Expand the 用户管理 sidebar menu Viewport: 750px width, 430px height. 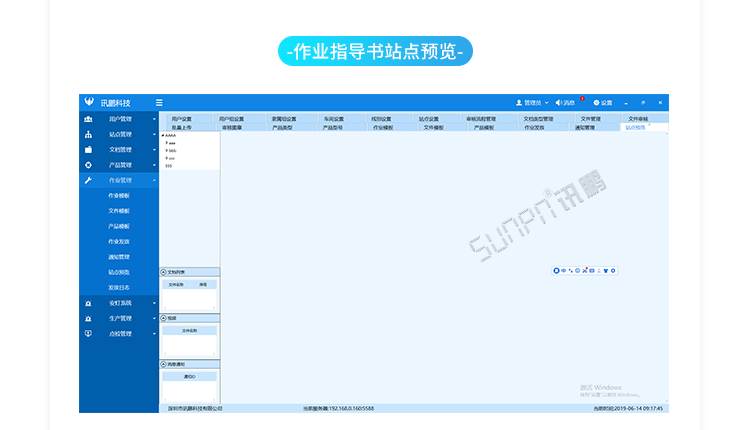(x=154, y=119)
